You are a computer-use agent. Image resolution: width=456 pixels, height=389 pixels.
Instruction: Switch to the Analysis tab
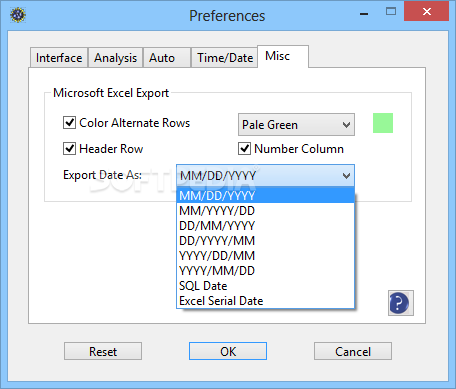click(x=115, y=58)
